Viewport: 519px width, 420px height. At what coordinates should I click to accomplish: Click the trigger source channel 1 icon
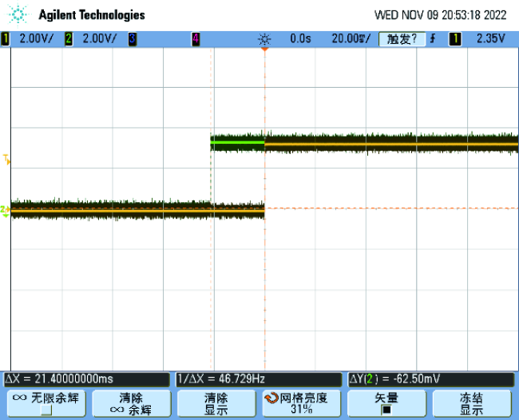[x=454, y=38]
